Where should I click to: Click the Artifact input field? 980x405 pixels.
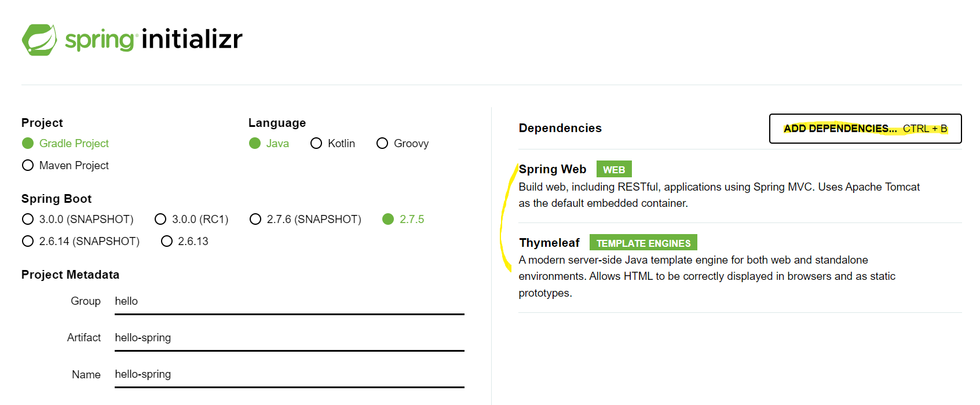(x=290, y=338)
